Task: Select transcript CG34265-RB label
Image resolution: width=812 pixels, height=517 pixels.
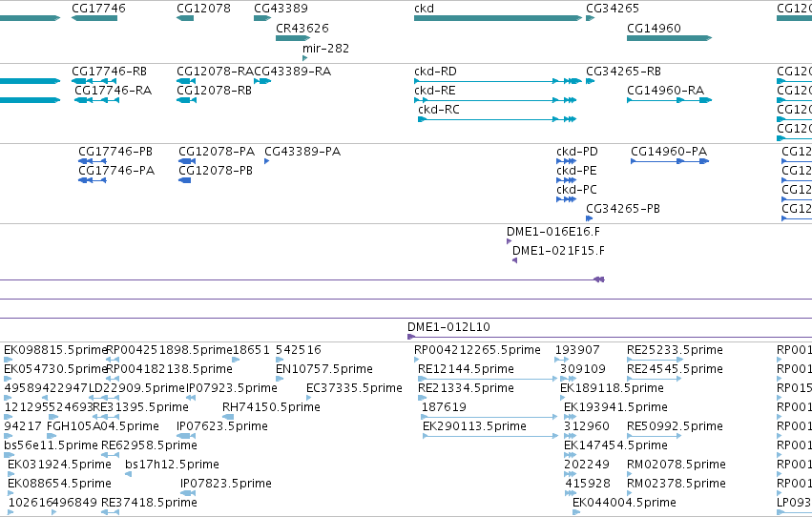Action: coord(623,71)
